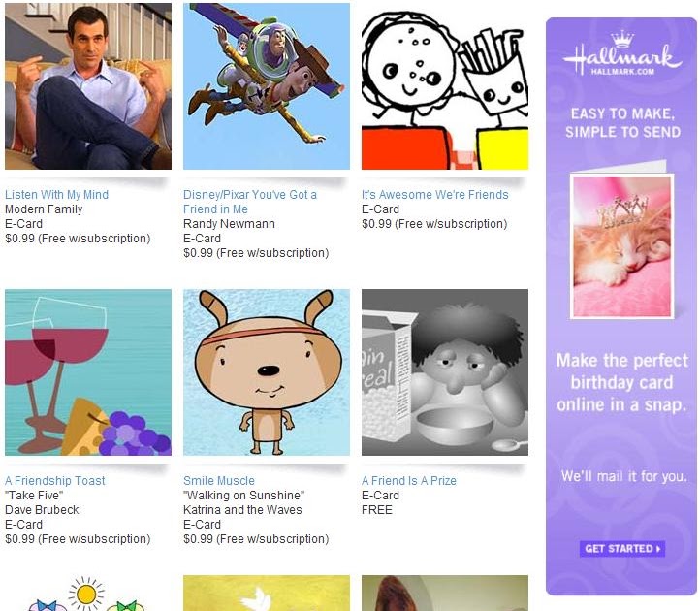This screenshot has height=611, width=700.
Task: Click the Easy to Make, Simple to Send banner
Action: pyautogui.click(x=622, y=123)
